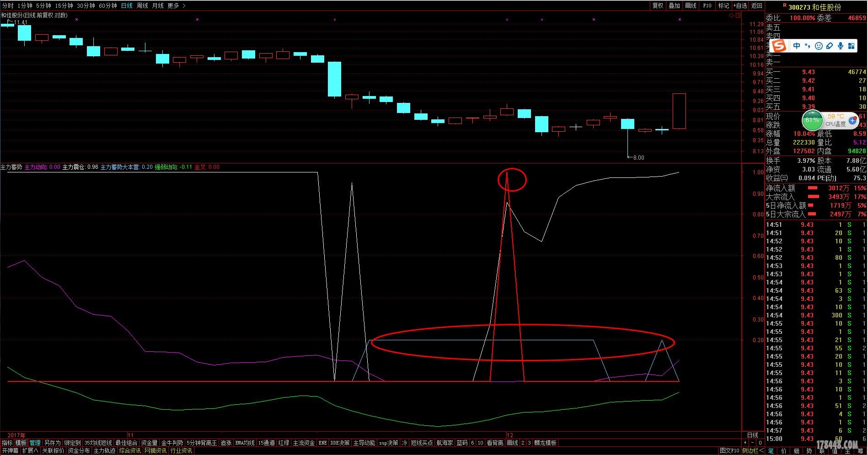868x456 pixels.
Task: Zoom in chart with plus button
Action: click(x=745, y=443)
